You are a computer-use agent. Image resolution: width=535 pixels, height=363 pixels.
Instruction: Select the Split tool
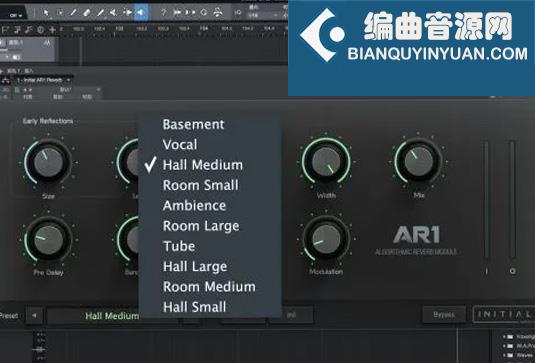[73, 13]
